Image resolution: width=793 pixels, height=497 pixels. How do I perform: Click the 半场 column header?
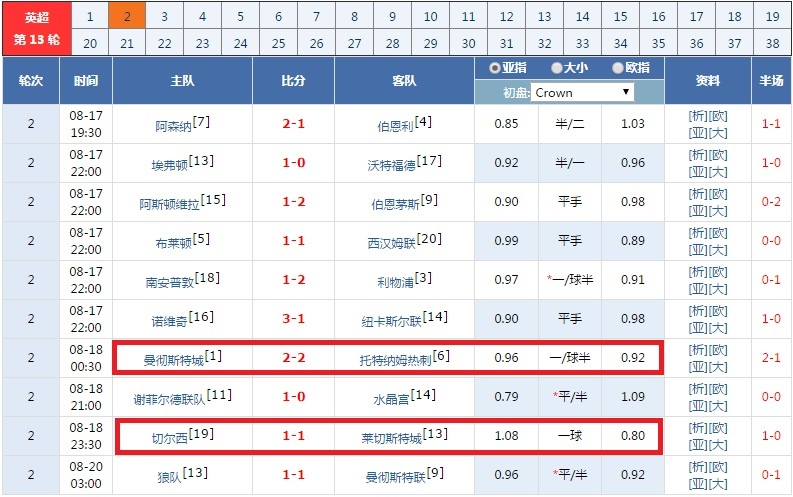click(x=771, y=80)
